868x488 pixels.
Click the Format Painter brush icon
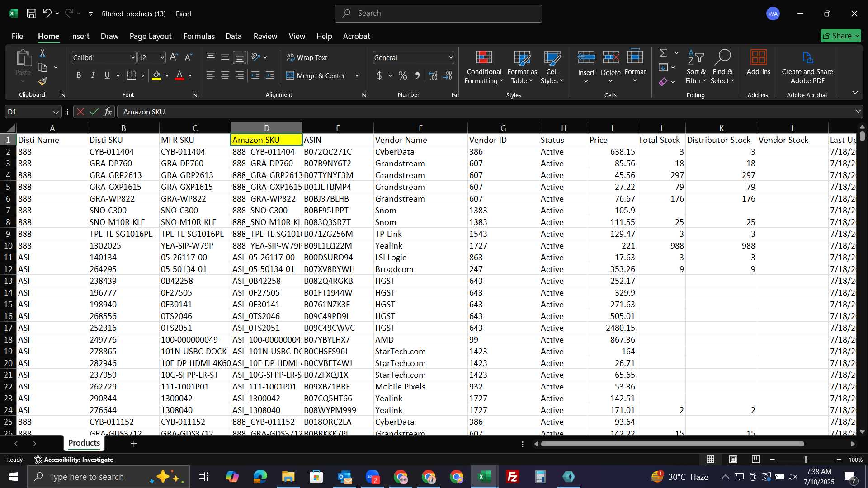click(x=42, y=82)
